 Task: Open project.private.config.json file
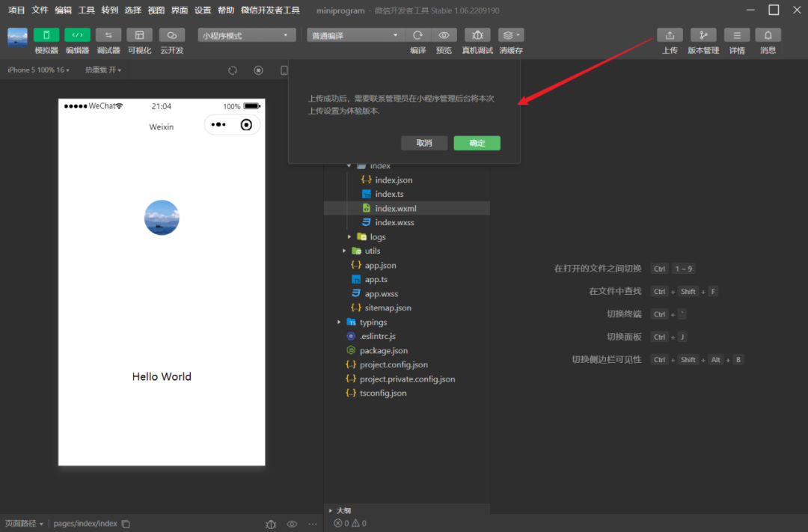click(x=406, y=379)
